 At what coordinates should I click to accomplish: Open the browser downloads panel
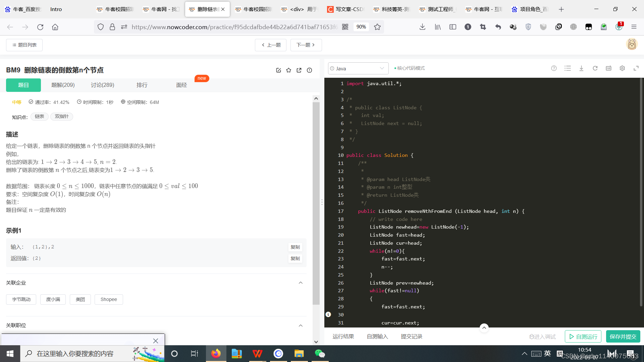[423, 27]
